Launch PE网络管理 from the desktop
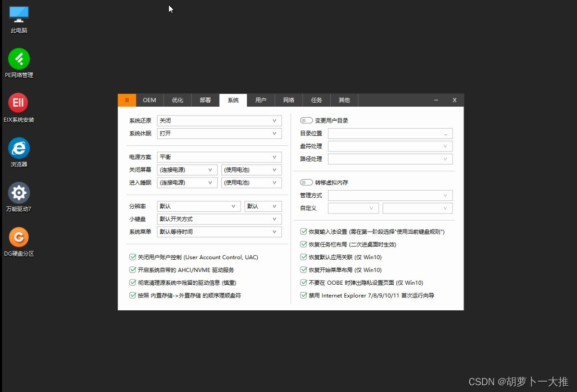The image size is (577, 392). click(x=18, y=59)
